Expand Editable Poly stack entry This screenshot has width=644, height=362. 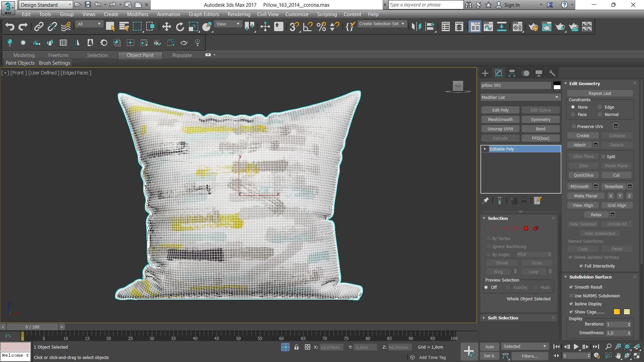coord(485,149)
